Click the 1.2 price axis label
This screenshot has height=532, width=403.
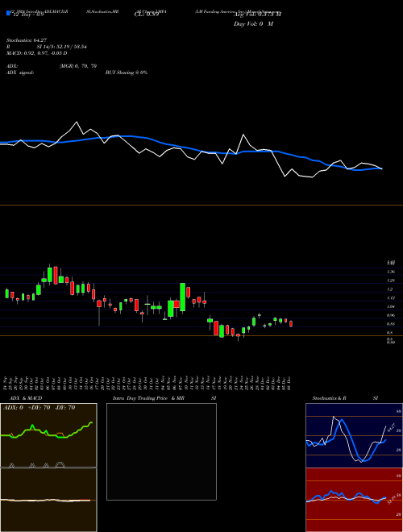(x=390, y=289)
